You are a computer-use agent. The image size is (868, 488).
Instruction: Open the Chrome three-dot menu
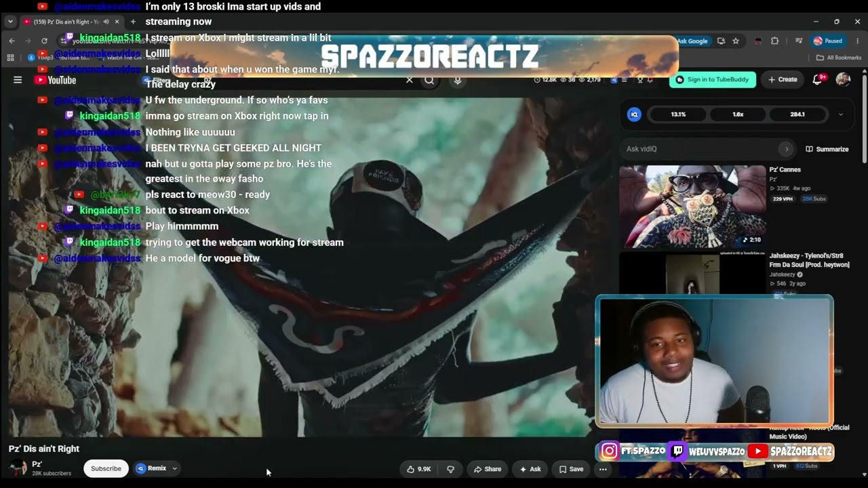point(857,41)
